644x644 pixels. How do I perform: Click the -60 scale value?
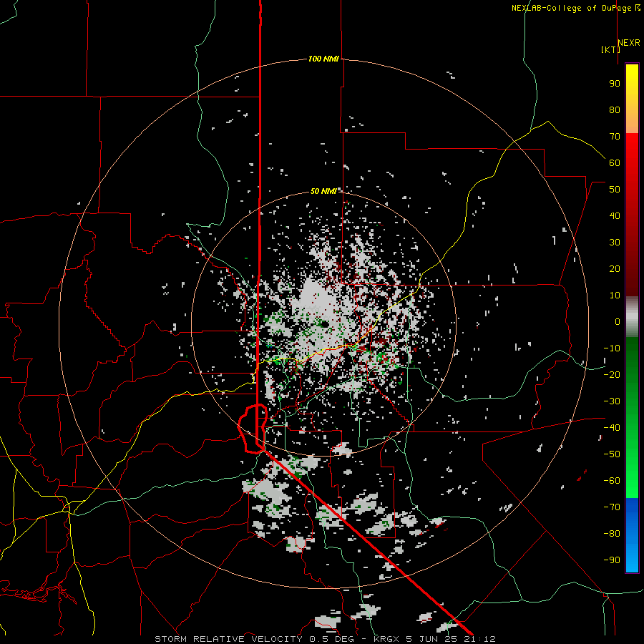pyautogui.click(x=612, y=481)
